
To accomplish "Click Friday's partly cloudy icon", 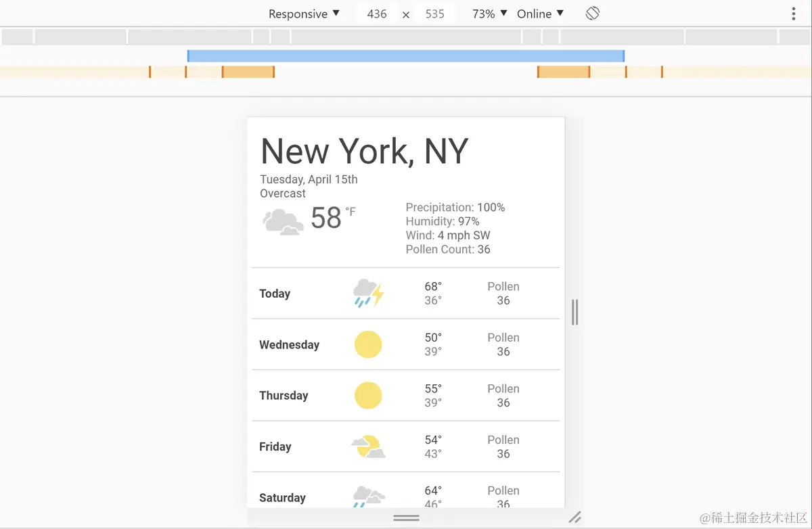I will [368, 446].
